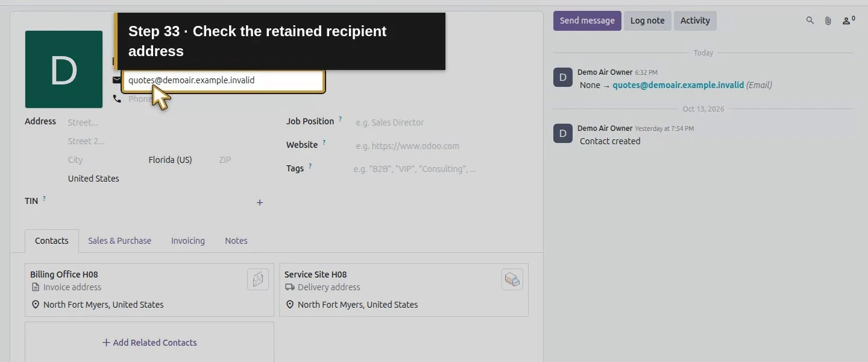Click the Log note button

coord(647,21)
